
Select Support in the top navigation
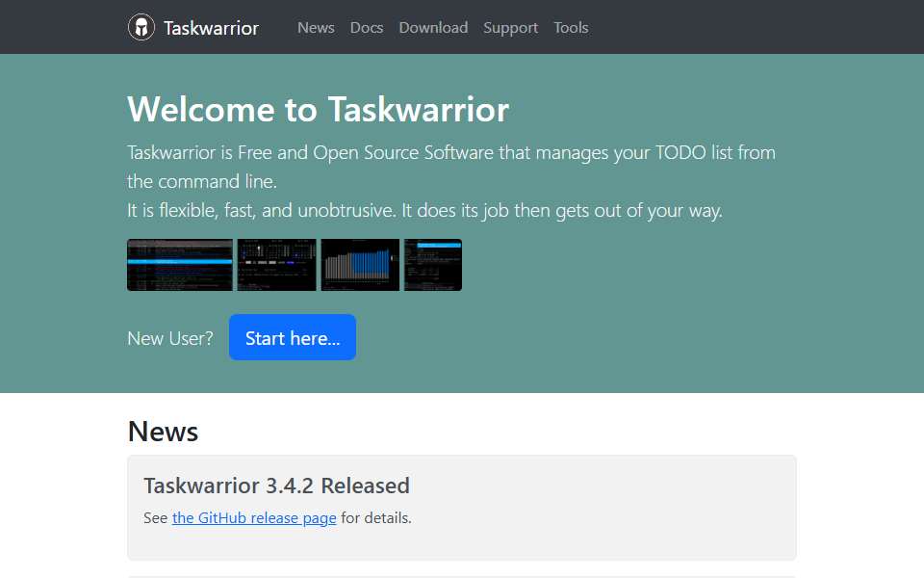tap(510, 28)
